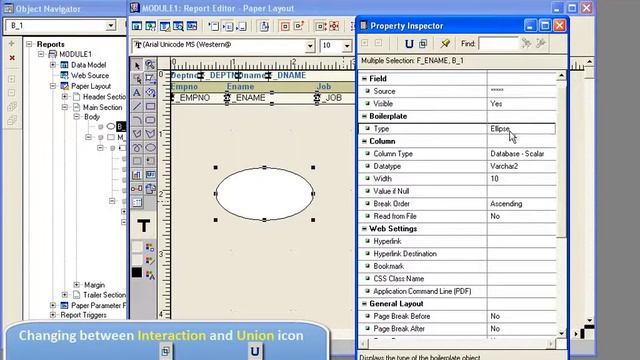Open Paper Design view icon
The height and width of the screenshot is (360, 640).
(178, 26)
